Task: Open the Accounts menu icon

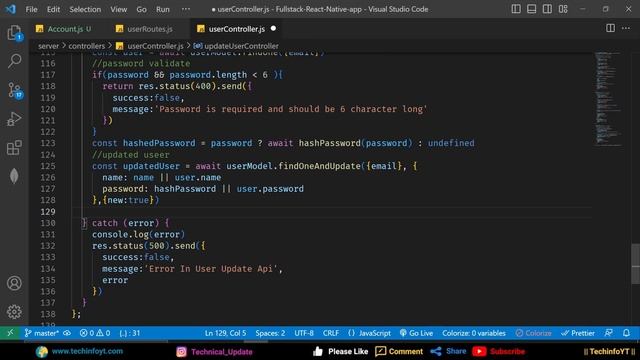Action: coord(14,283)
